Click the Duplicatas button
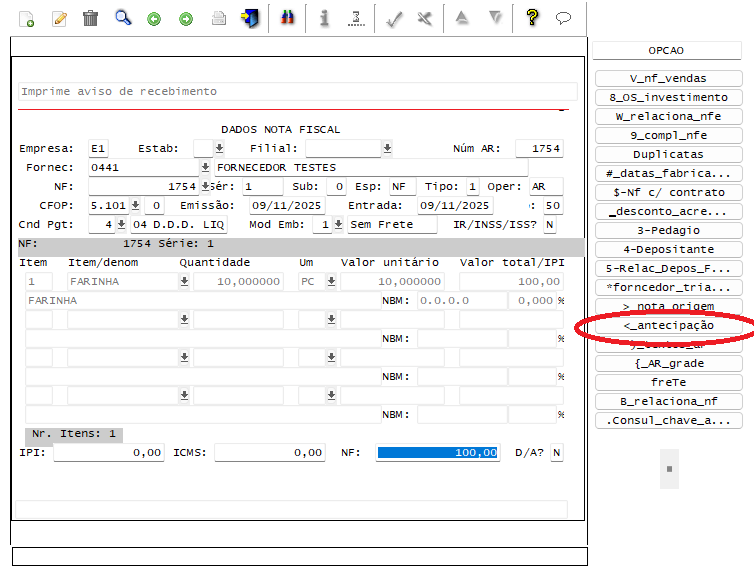 coord(668,154)
